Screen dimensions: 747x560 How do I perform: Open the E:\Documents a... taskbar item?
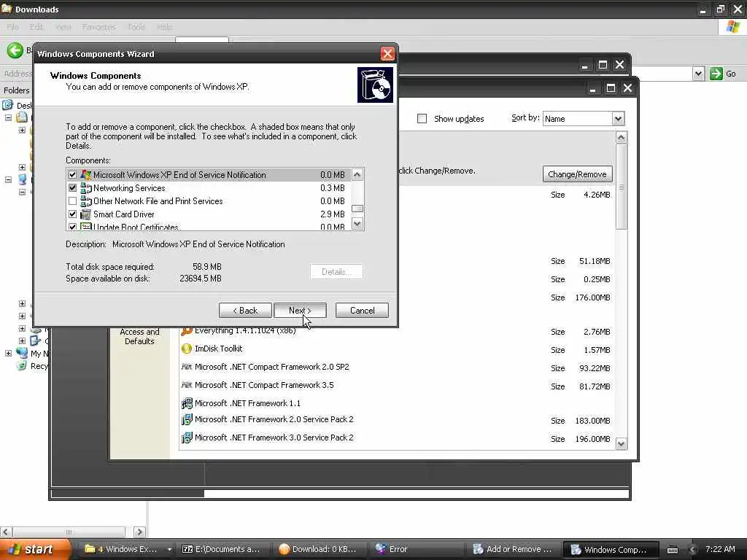click(x=222, y=549)
